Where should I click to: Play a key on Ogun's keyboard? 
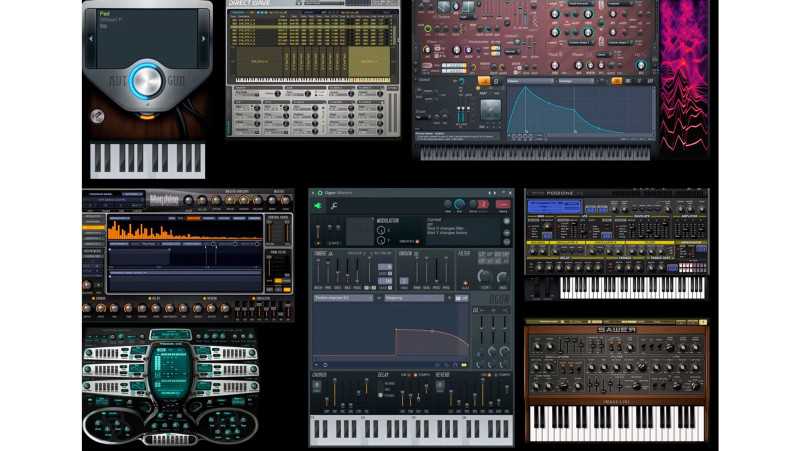411,430
